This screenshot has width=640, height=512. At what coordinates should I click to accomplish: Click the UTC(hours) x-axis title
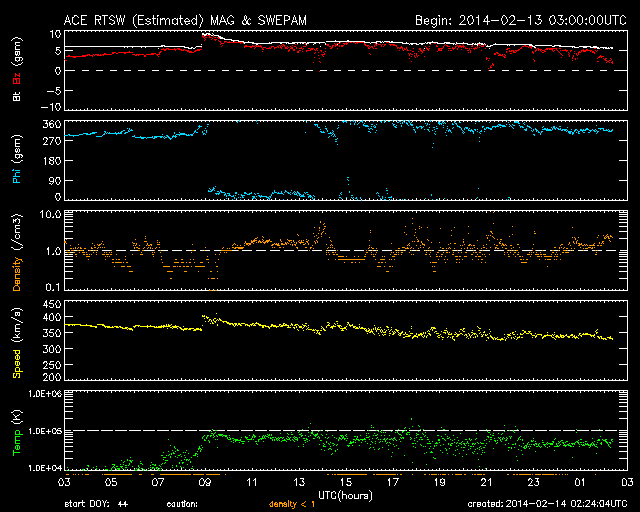[346, 494]
